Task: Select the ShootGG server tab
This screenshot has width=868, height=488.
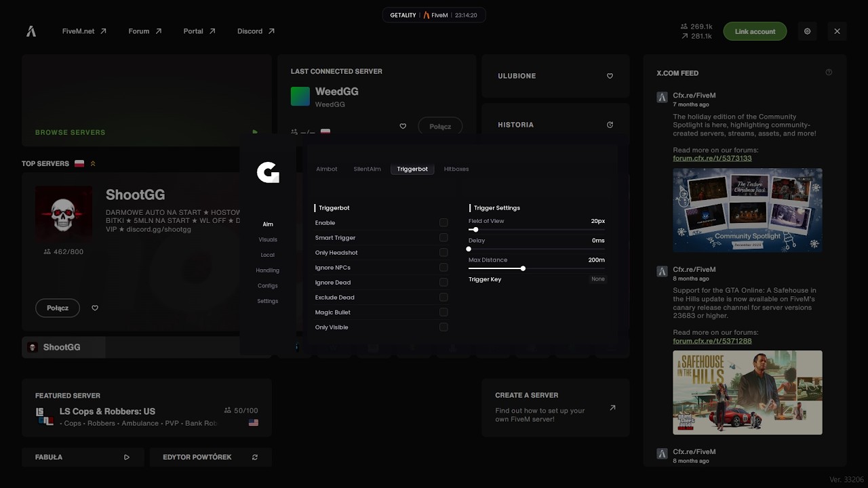Action: pos(64,347)
